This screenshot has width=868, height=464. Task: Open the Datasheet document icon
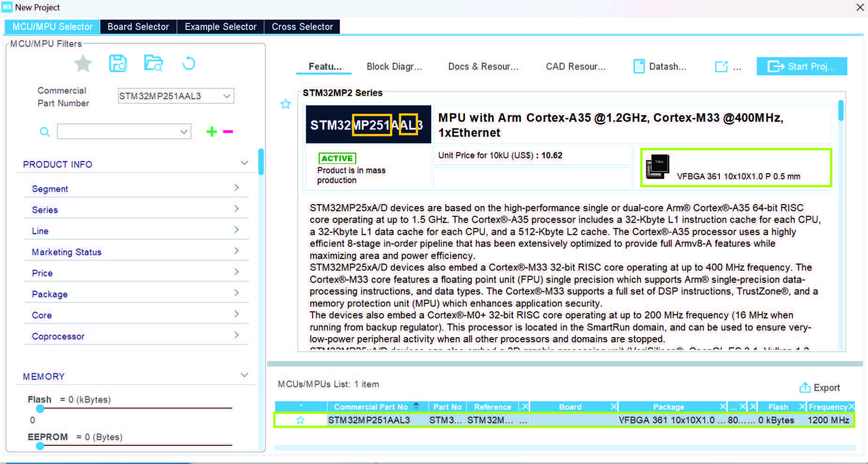click(639, 66)
